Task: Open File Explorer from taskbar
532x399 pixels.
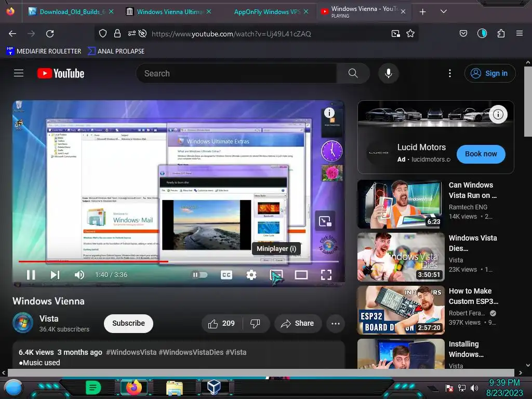Action: 175,389
